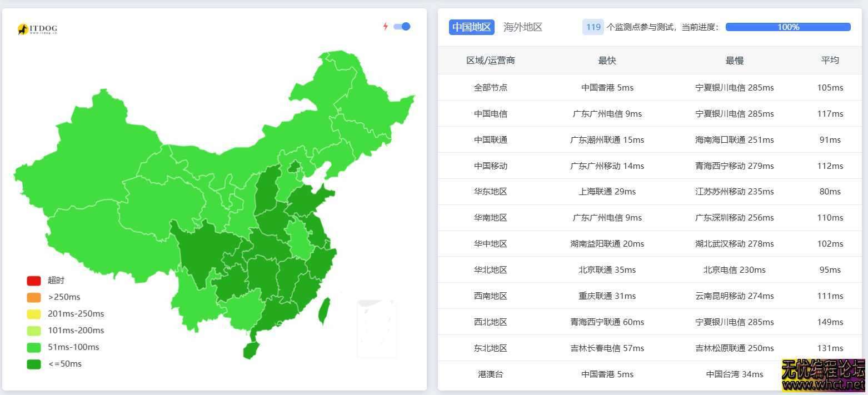Click the South China Sea inset map
868x395 pixels.
377,328
